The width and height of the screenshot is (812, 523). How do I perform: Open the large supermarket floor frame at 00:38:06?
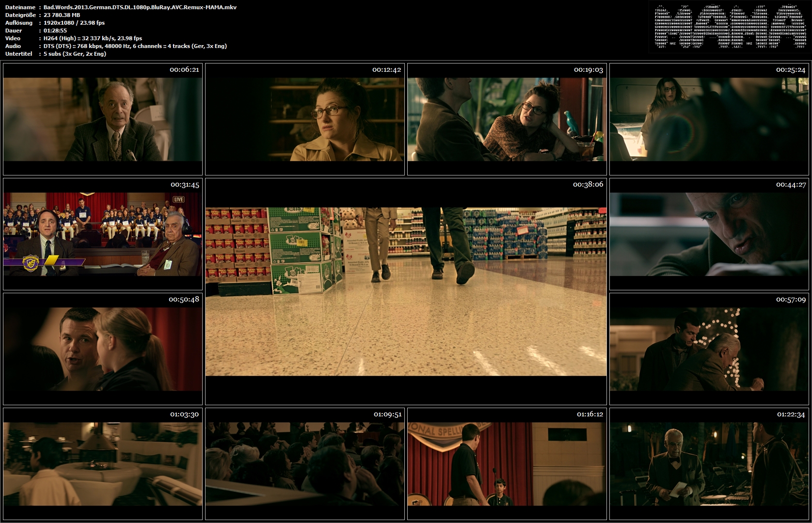coord(406,291)
